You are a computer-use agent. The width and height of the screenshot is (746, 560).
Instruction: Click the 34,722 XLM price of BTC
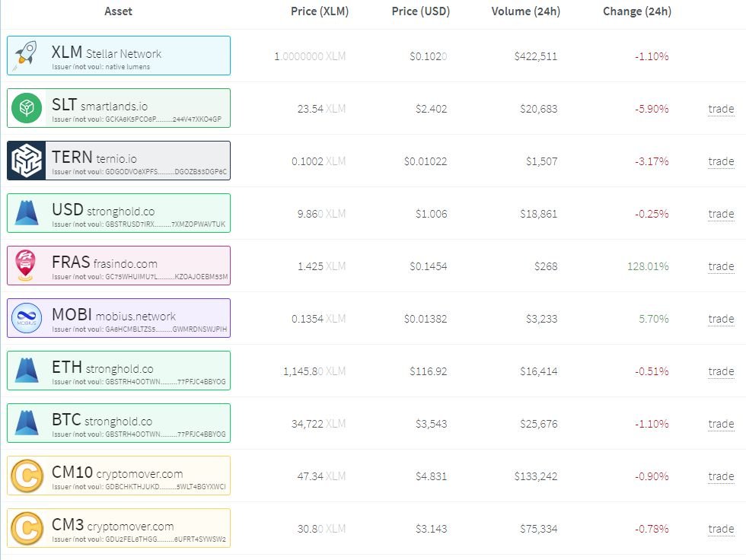[x=318, y=424]
